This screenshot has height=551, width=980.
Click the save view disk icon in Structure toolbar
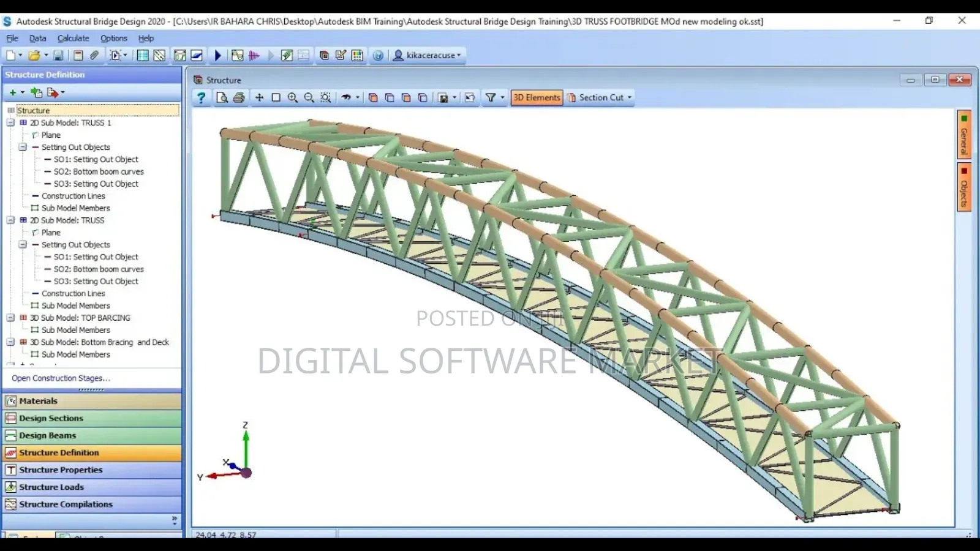point(443,97)
